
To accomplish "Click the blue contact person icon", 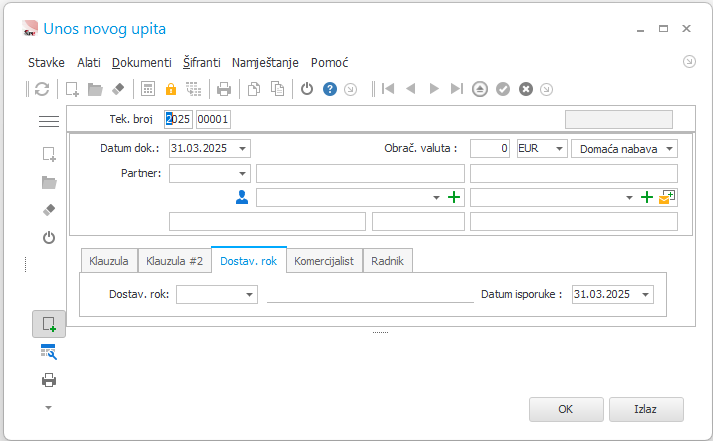I will [242, 197].
